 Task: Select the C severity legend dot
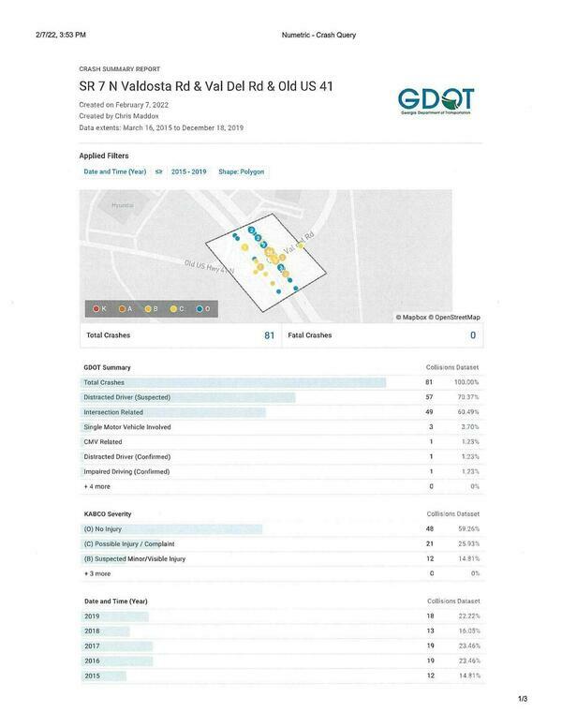coord(173,309)
